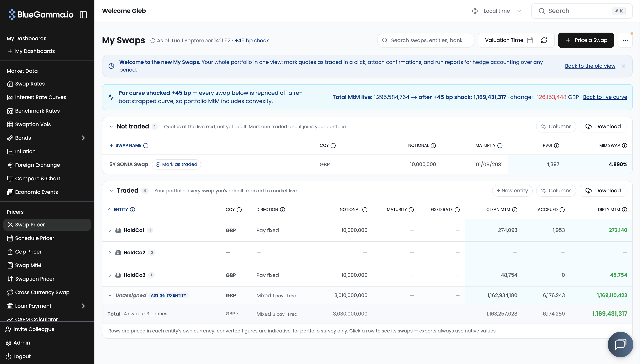Click the info icon next to PV01
The width and height of the screenshot is (640, 364).
[x=556, y=146]
